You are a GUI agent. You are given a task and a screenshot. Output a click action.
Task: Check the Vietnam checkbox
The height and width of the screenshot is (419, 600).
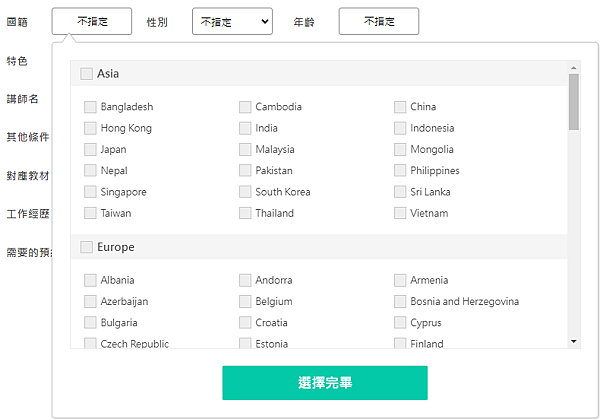(400, 213)
